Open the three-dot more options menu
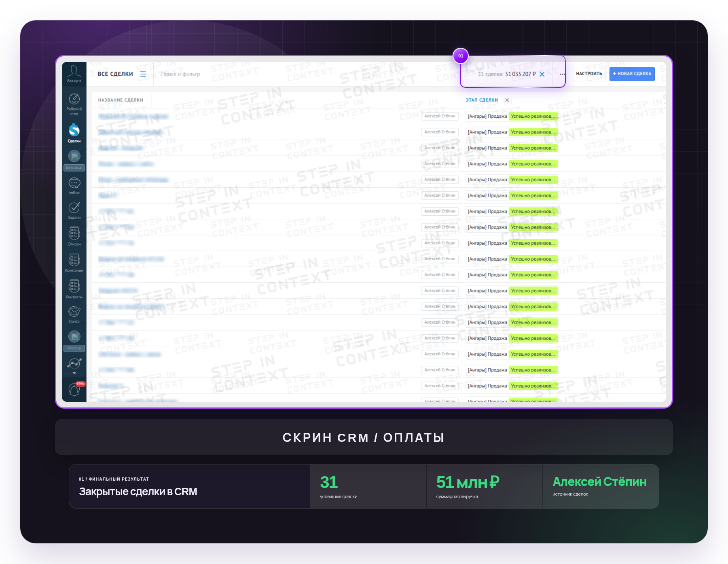The image size is (728, 564). pos(562,74)
